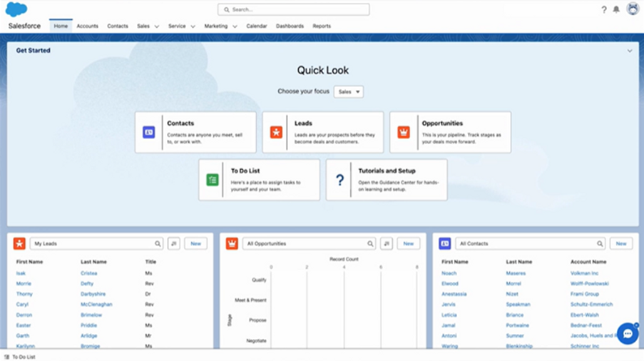Screen dimensions: 644x361
Task: Click New button in All Contacts panel
Action: [x=621, y=243]
